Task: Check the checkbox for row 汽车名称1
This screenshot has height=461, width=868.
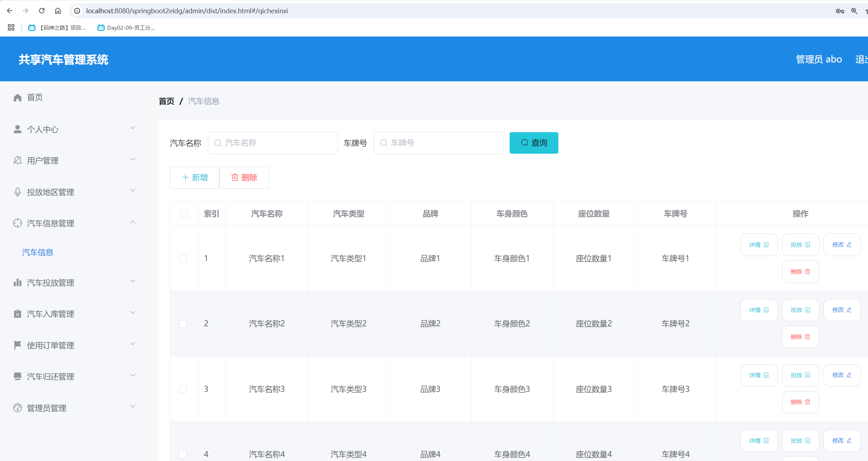Action: point(183,259)
